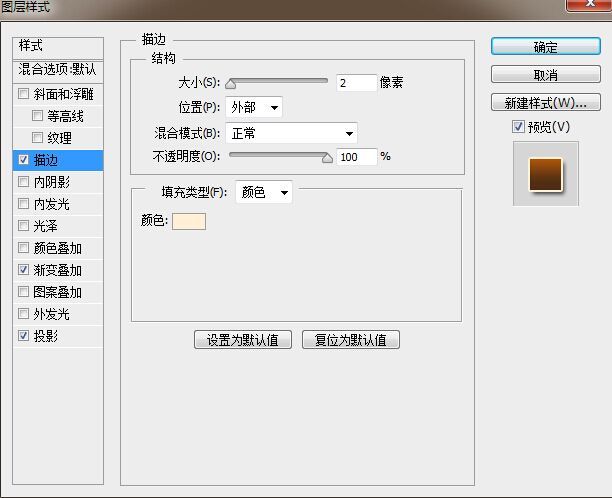Image resolution: width=612 pixels, height=498 pixels.
Task: Click the 不透明度 slider handle
Action: [x=327, y=158]
